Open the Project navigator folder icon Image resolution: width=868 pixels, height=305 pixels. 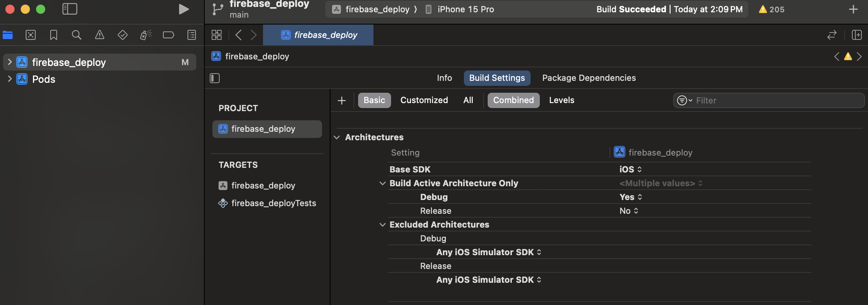[x=8, y=35]
